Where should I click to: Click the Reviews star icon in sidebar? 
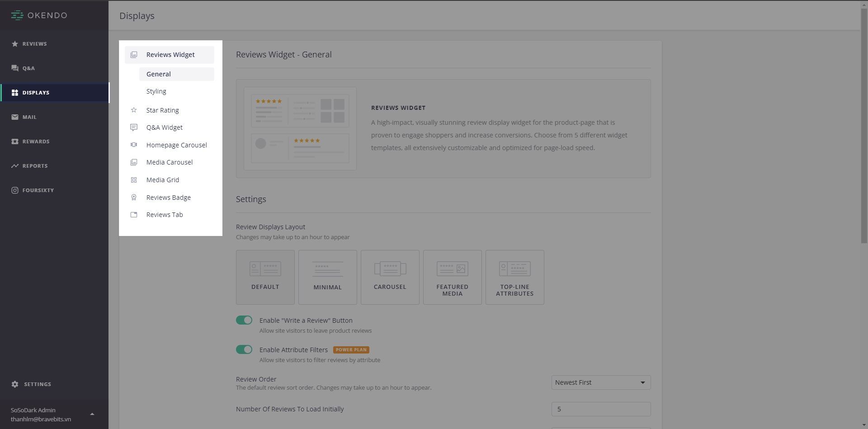[15, 44]
